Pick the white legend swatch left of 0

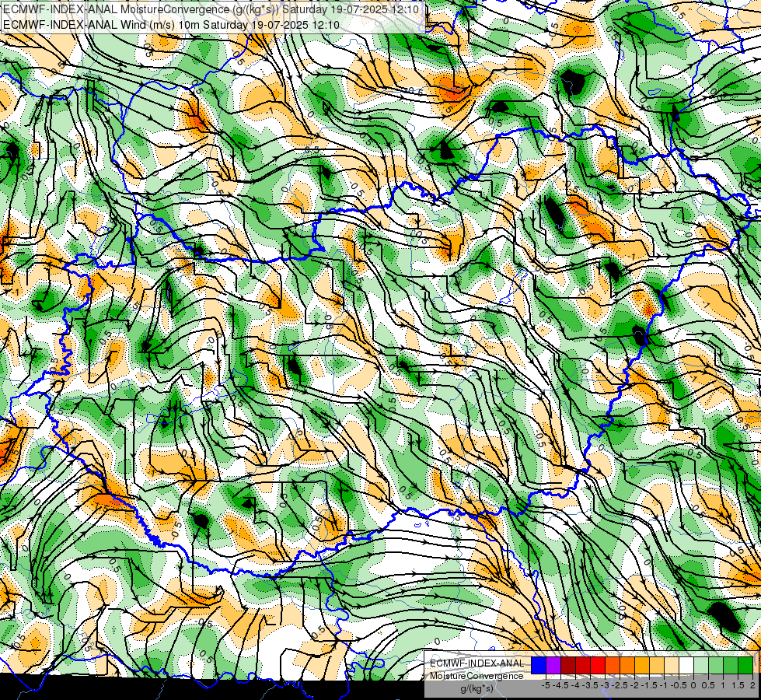coord(686,665)
